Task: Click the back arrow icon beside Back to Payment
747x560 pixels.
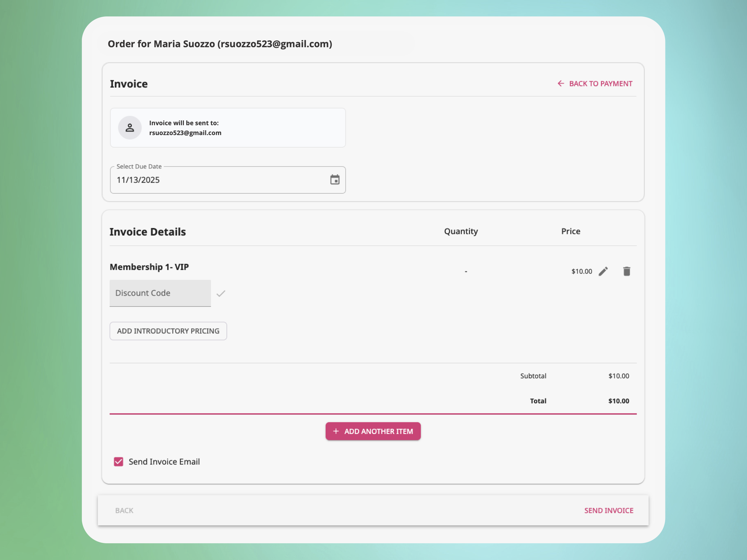Action: (x=561, y=83)
